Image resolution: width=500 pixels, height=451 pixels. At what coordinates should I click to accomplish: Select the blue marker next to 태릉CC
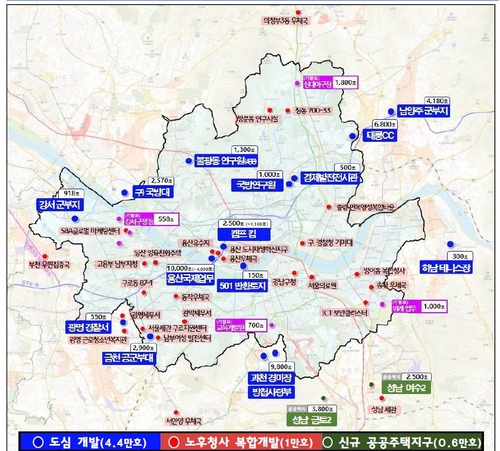coord(353,136)
